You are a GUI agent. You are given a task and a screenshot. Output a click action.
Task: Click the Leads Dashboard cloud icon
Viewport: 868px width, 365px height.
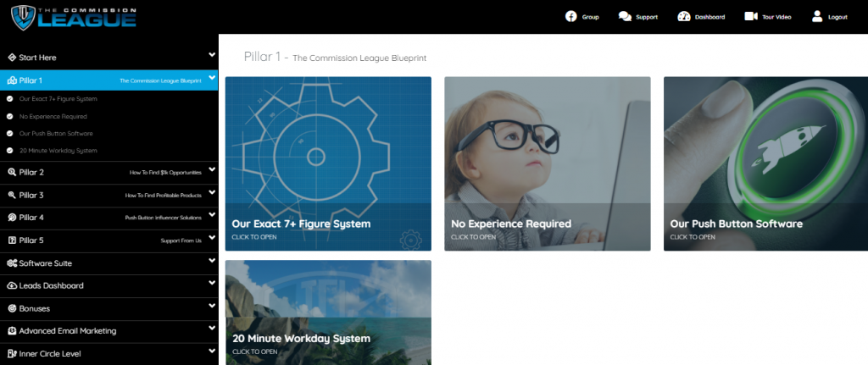click(12, 286)
